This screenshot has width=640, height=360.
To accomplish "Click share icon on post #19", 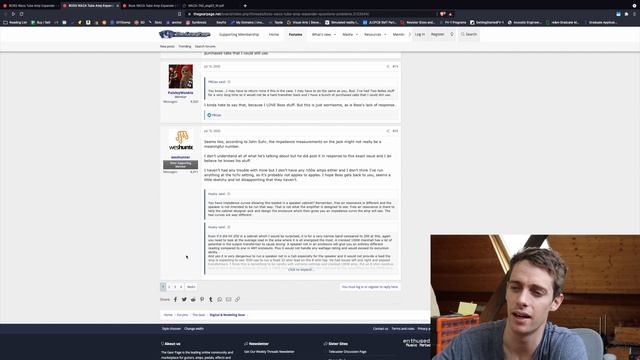I will 388,66.
